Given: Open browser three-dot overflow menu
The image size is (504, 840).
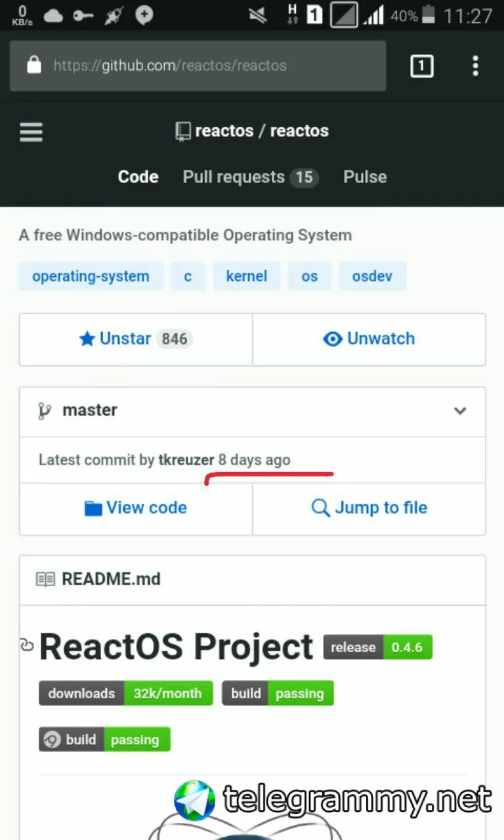Looking at the screenshot, I should (475, 66).
